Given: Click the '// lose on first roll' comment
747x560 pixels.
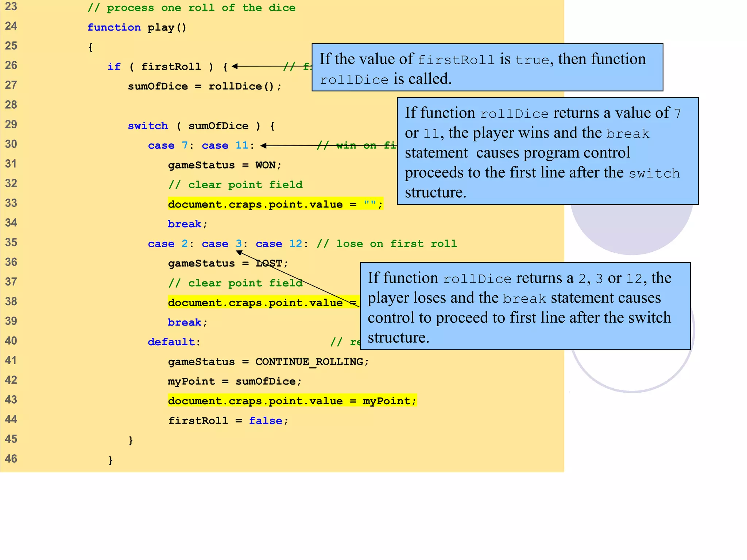Looking at the screenshot, I should (x=387, y=244).
